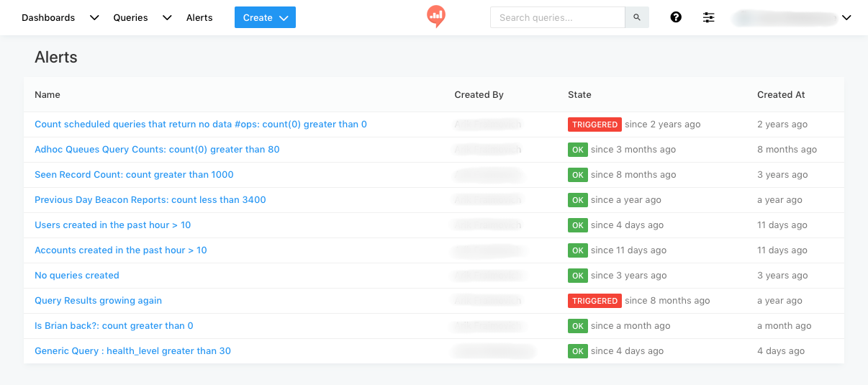
Task: Open the user profile dropdown arrow
Action: 846,18
